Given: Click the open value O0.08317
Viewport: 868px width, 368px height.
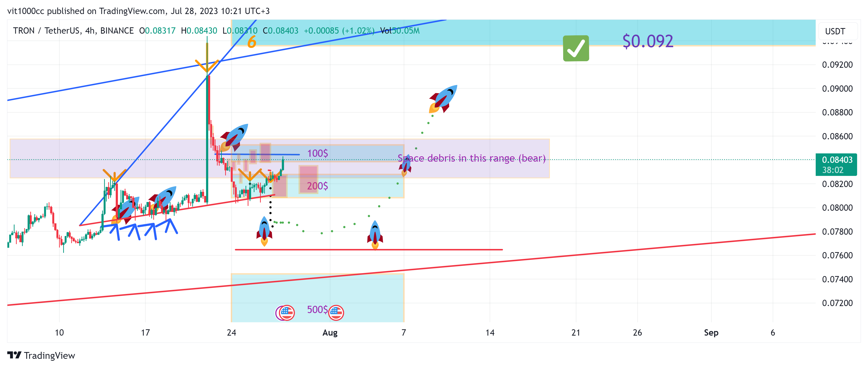Looking at the screenshot, I should coord(157,31).
